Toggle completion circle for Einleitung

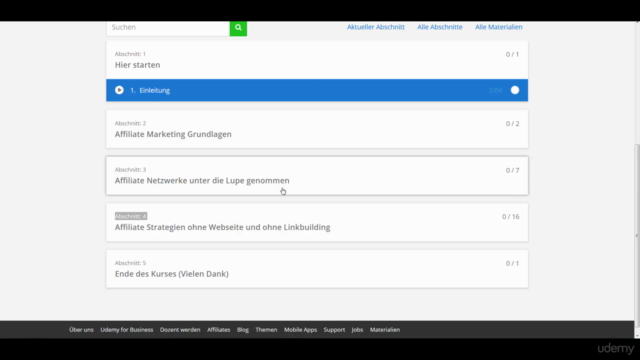(515, 90)
